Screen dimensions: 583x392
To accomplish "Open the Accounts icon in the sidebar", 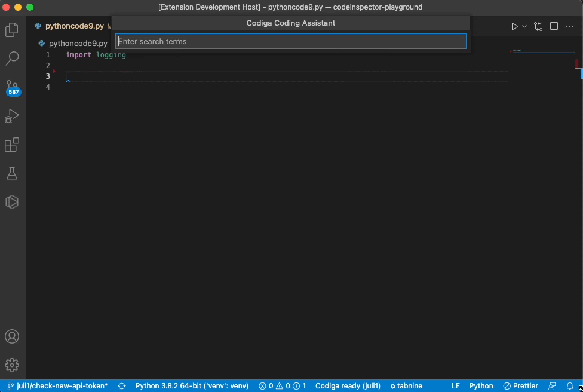I will point(13,336).
